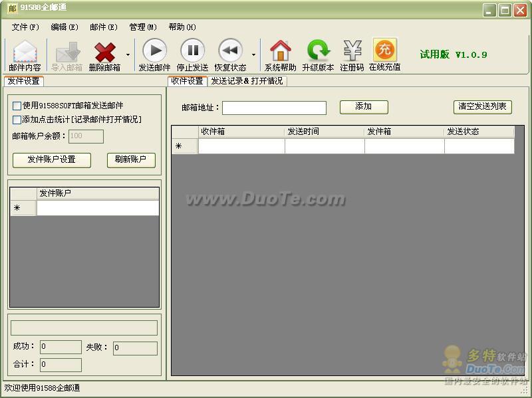Expand dropdown arrow beside 恢复状态

(253, 55)
